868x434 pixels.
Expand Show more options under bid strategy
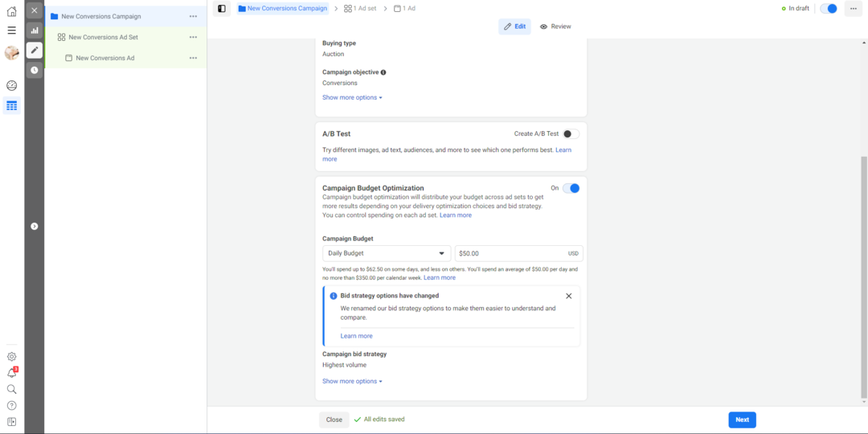(352, 382)
